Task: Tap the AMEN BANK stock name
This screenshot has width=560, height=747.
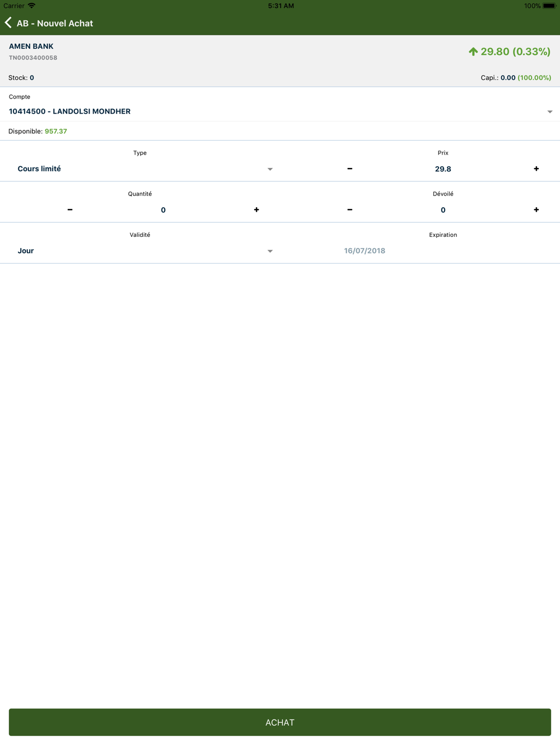Action: [31, 46]
